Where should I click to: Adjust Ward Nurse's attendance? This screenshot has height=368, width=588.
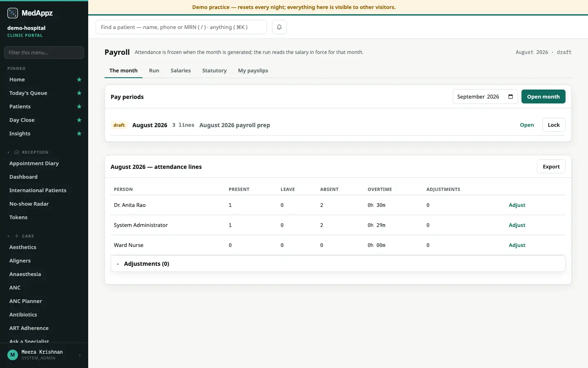click(x=517, y=245)
